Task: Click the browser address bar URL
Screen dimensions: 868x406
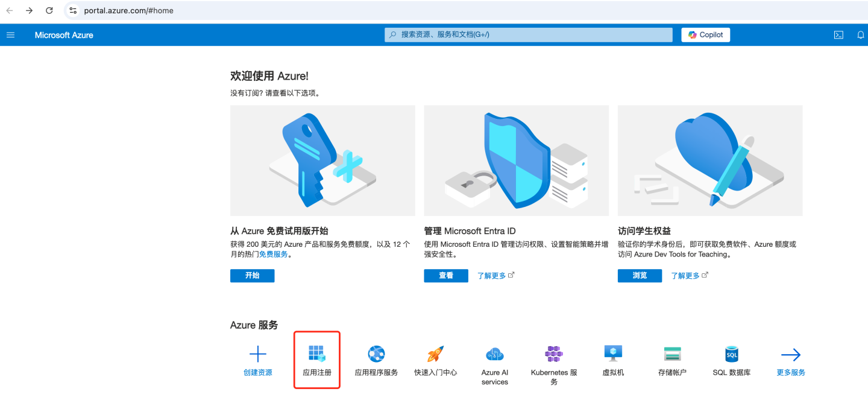Action: pos(129,10)
